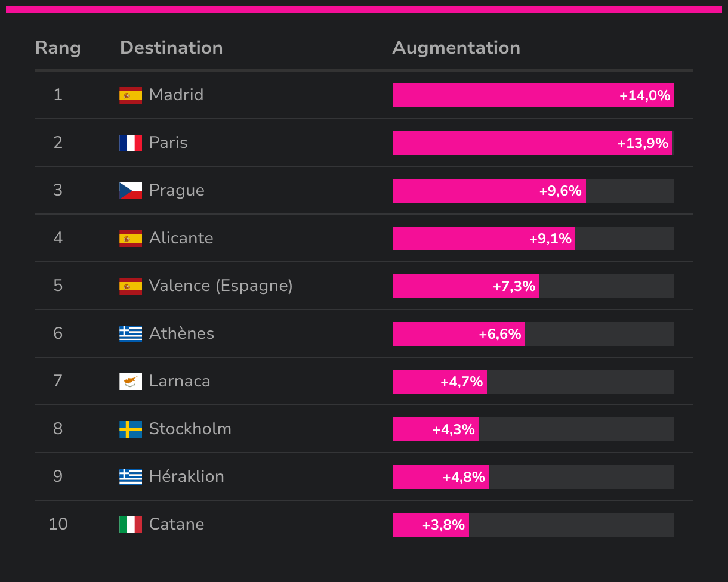Click the Destination column header
This screenshot has width=728, height=582.
[171, 48]
